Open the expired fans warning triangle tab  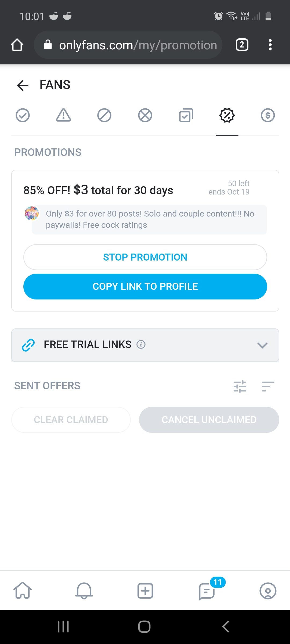pos(63,115)
